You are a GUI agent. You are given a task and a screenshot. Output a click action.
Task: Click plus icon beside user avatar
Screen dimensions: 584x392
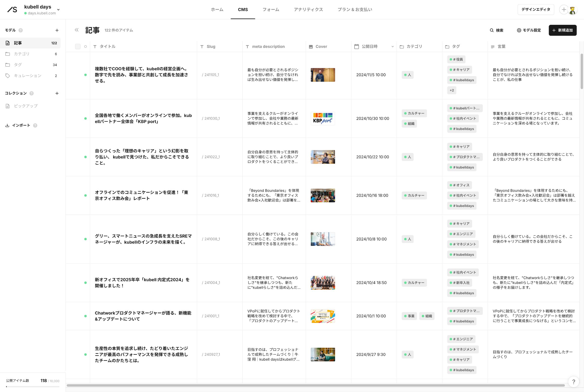click(564, 9)
